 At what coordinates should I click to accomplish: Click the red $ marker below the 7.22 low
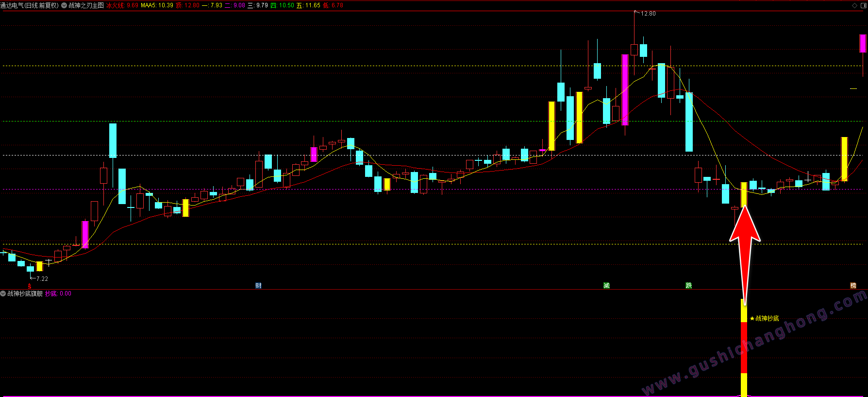click(30, 286)
